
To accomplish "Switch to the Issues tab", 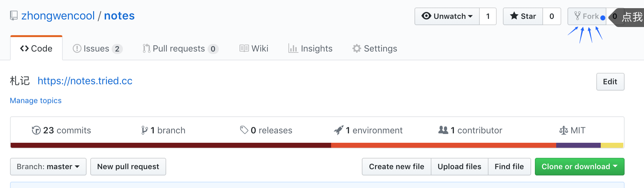I will coord(98,49).
